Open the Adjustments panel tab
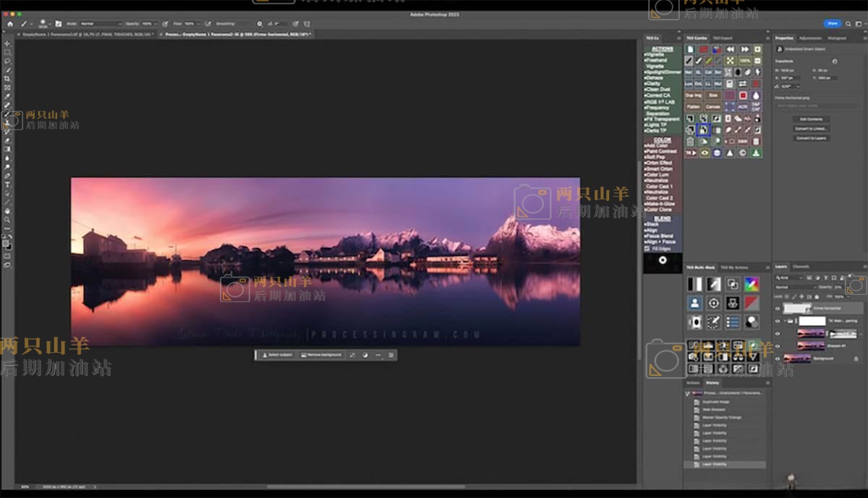 point(809,38)
